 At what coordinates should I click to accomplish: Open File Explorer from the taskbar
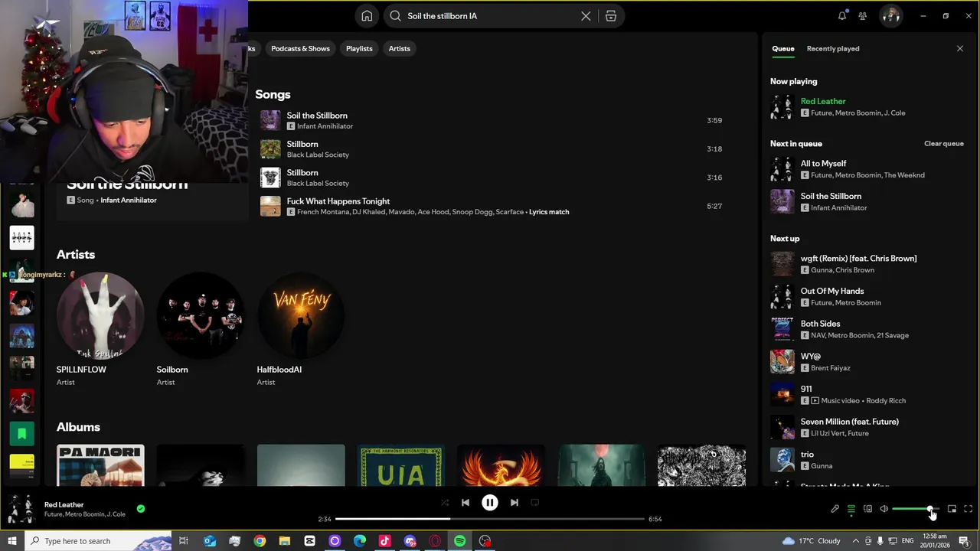tap(284, 541)
